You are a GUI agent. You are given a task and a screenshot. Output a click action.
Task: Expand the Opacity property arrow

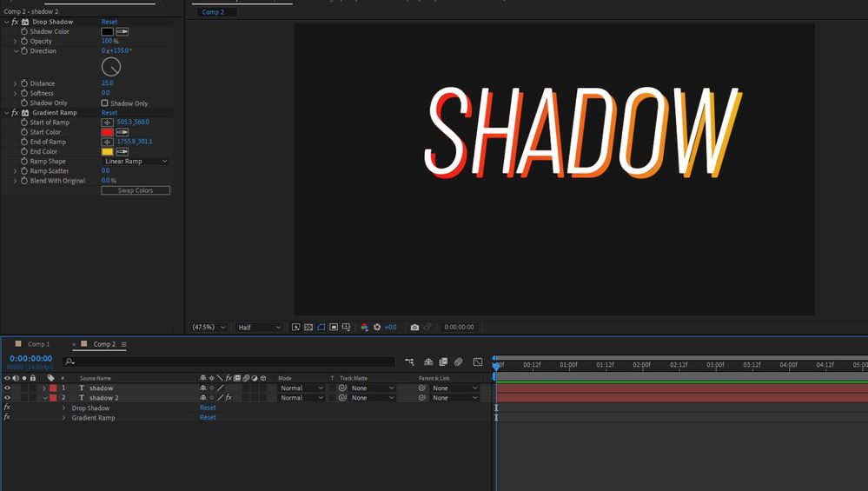click(x=16, y=42)
